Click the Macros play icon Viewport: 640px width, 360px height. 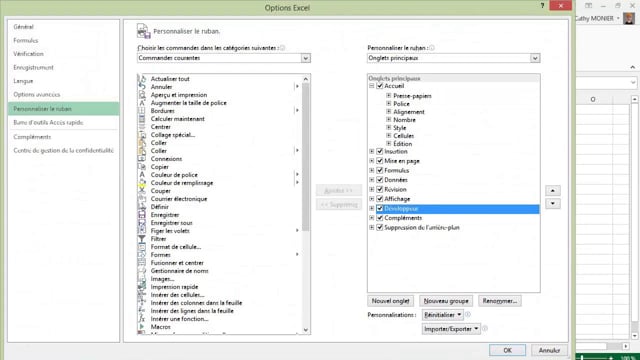[x=142, y=327]
